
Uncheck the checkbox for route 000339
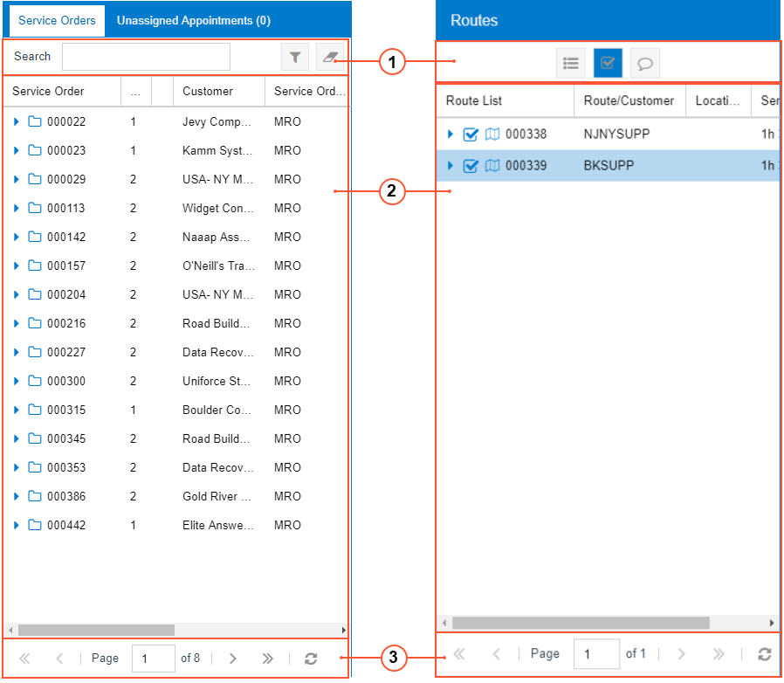pyautogui.click(x=471, y=166)
